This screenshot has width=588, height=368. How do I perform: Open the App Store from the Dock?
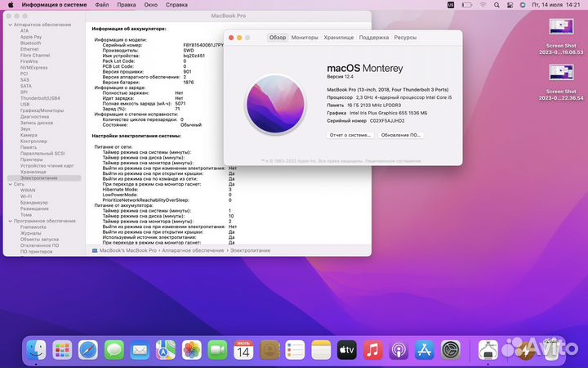point(425,350)
